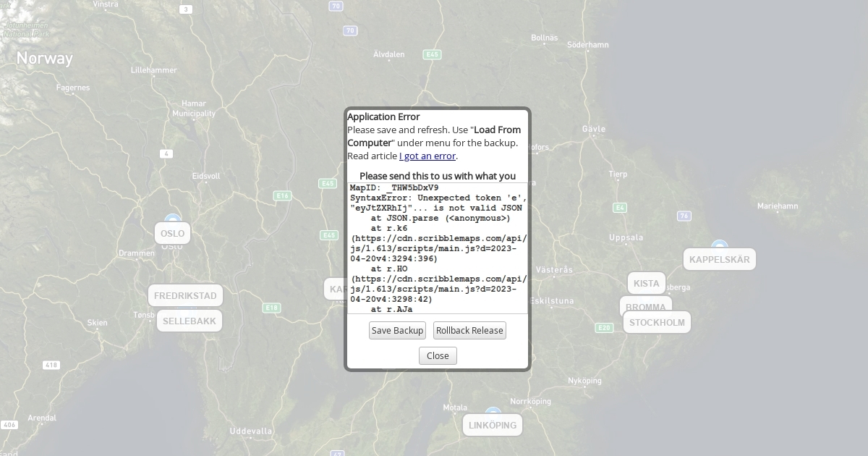Close the Application Error dialog
The height and width of the screenshot is (456, 868).
click(x=438, y=356)
